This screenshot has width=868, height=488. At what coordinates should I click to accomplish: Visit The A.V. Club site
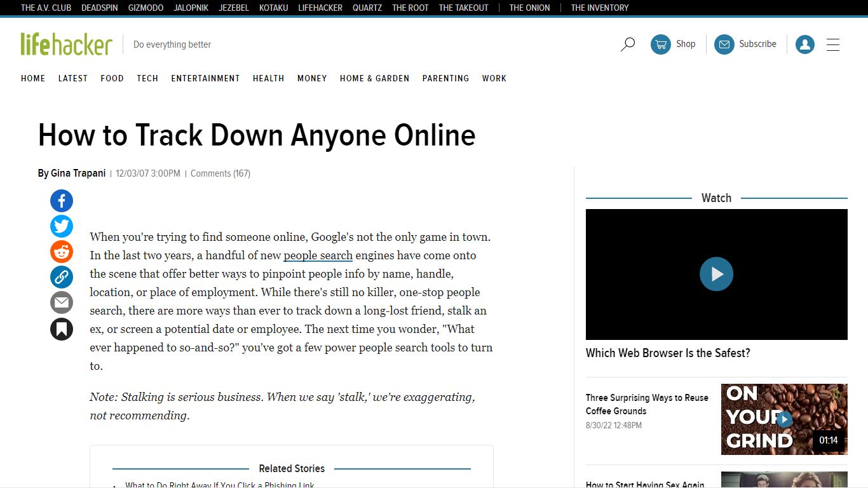[x=46, y=8]
